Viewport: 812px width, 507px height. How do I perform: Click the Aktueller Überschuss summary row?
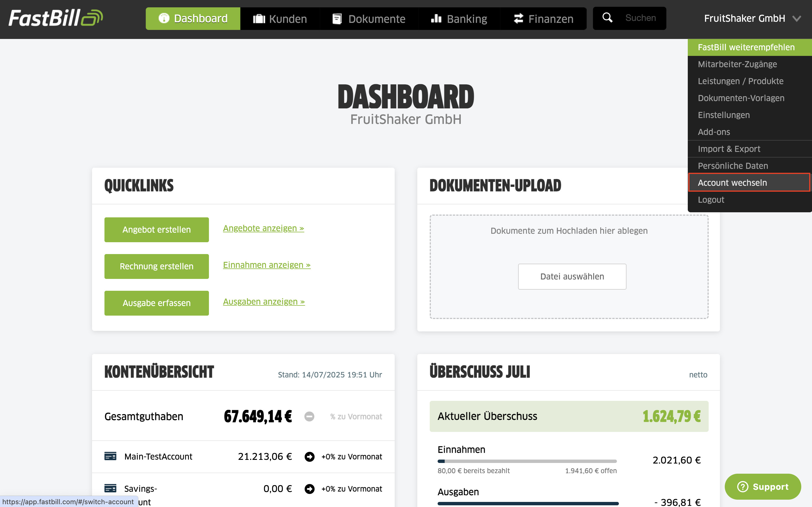tap(569, 416)
